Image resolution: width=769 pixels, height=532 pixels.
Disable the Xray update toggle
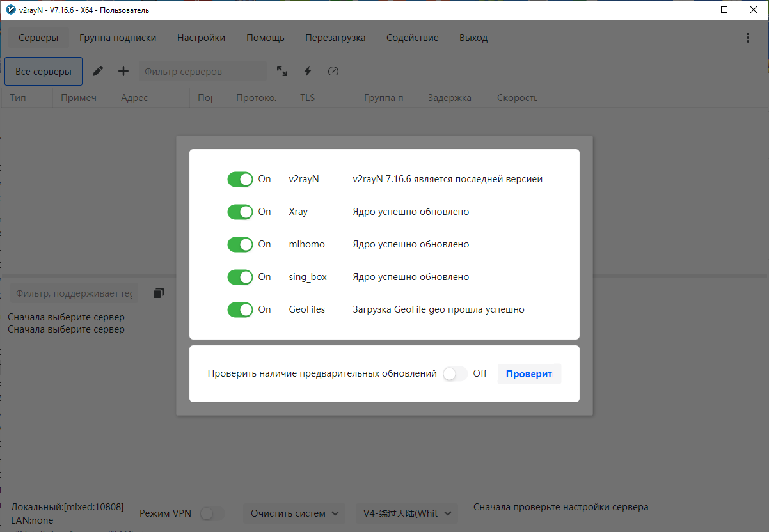(x=241, y=212)
